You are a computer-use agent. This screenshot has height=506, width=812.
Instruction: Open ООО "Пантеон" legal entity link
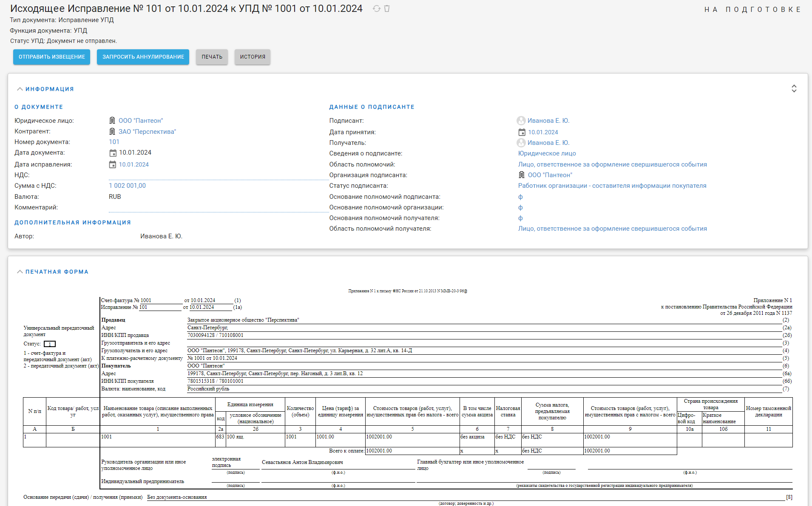[x=141, y=121]
